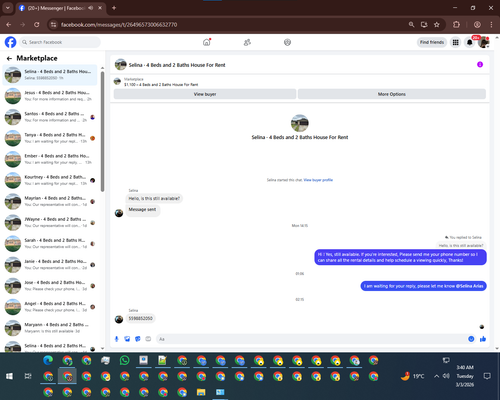Expand the tab search dropdown arrow
This screenshot has height=400, width=500.
[x=7, y=8]
